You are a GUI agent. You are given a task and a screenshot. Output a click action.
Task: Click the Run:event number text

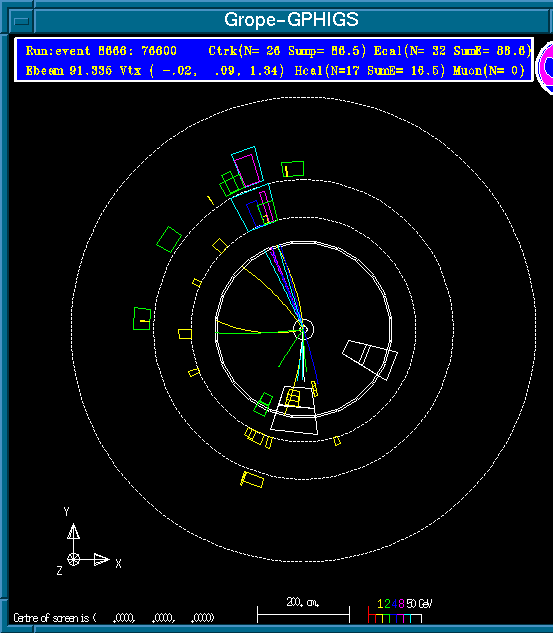pos(101,51)
